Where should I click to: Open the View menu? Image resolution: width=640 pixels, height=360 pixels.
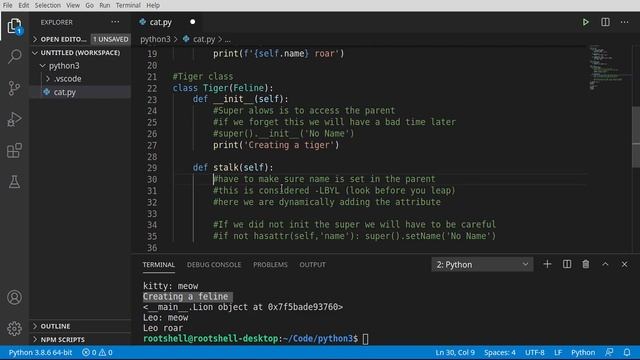pos(73,5)
